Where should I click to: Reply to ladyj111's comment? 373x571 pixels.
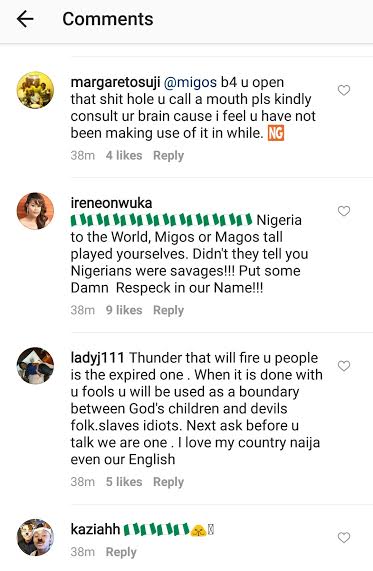(x=168, y=482)
